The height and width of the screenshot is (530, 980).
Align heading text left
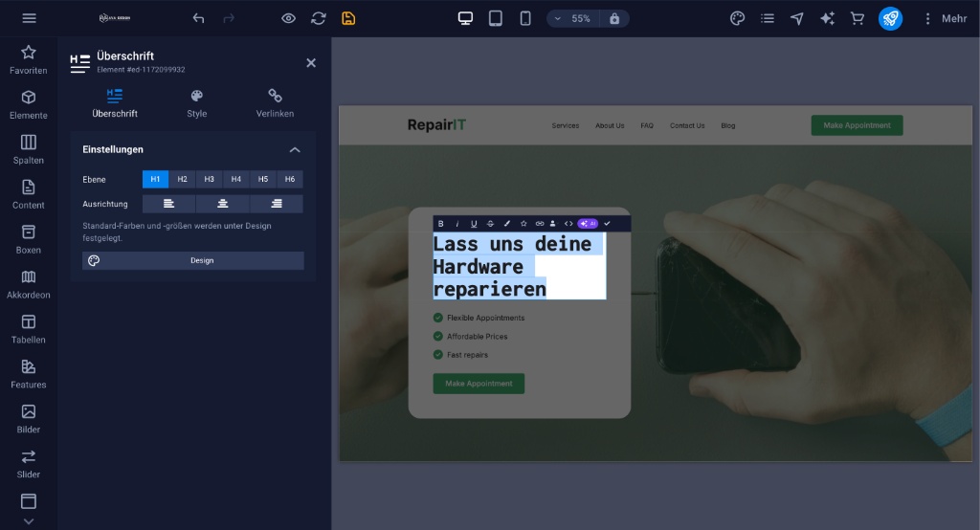(x=168, y=204)
